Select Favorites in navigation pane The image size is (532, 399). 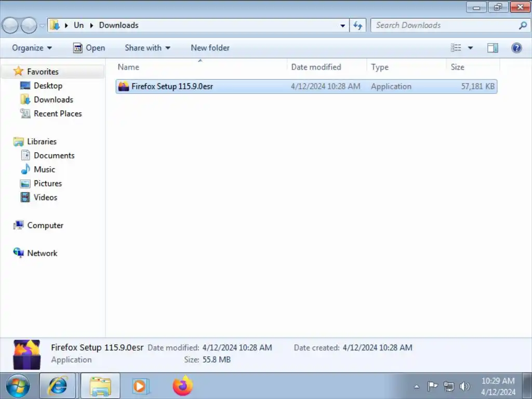[43, 72]
